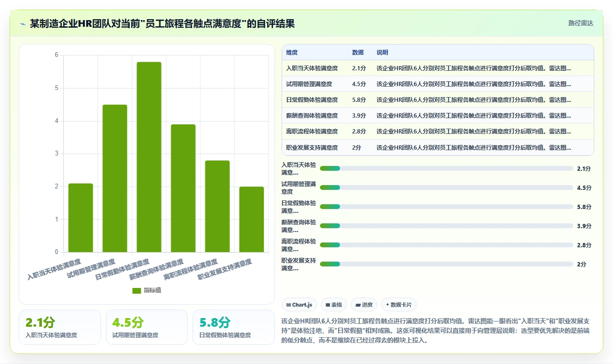Click the 说明 column header
Viewport: 613px width, 364px height.
click(x=382, y=53)
